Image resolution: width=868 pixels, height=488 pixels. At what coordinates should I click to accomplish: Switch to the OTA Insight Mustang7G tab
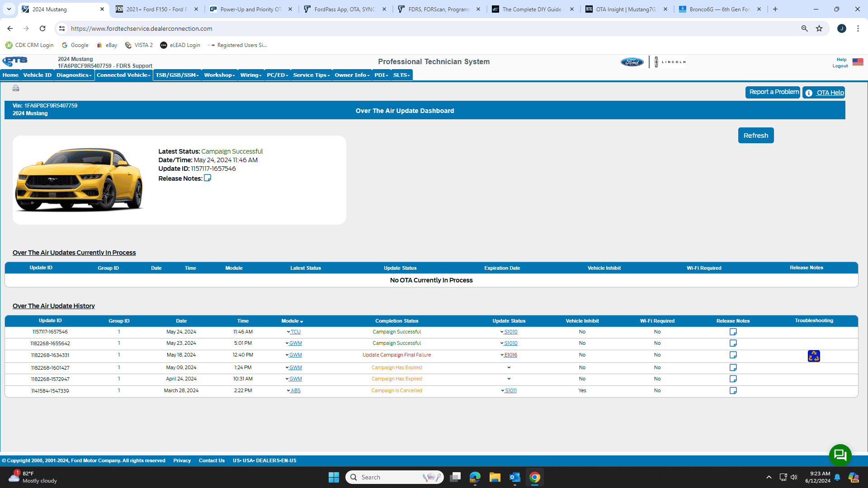[x=626, y=9]
